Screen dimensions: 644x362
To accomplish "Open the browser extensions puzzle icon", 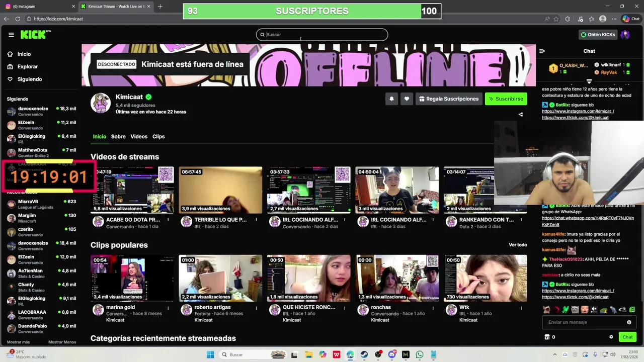I will 568,19.
